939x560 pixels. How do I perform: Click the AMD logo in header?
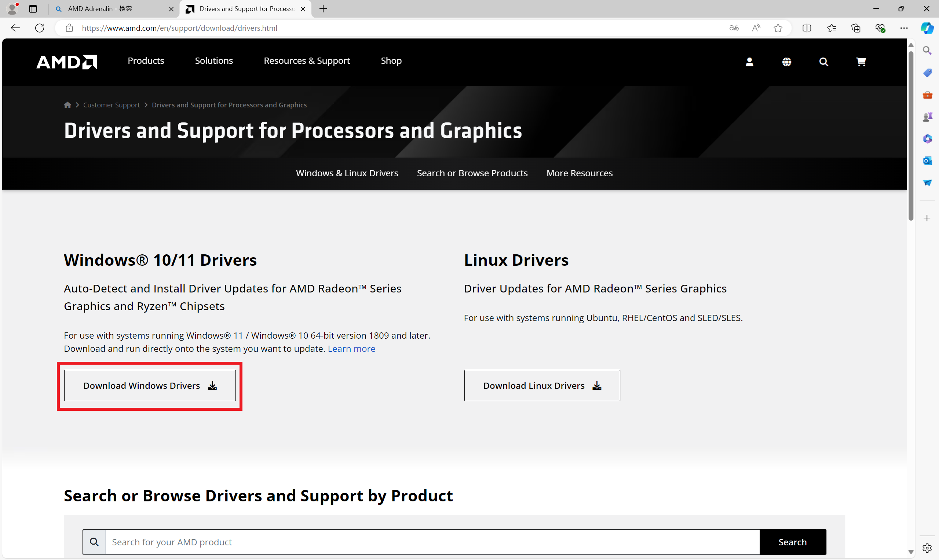[x=66, y=62]
